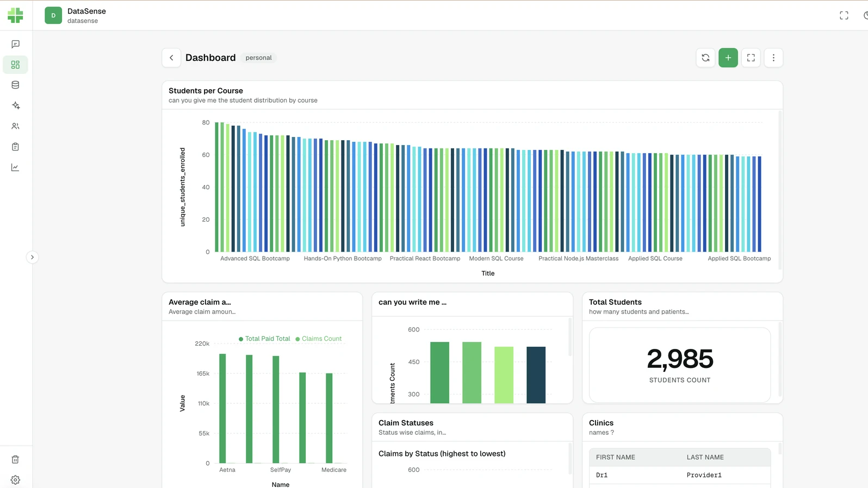Viewport: 868px width, 488px height.
Task: Open the clipboard icon in sidebar
Action: click(x=15, y=147)
